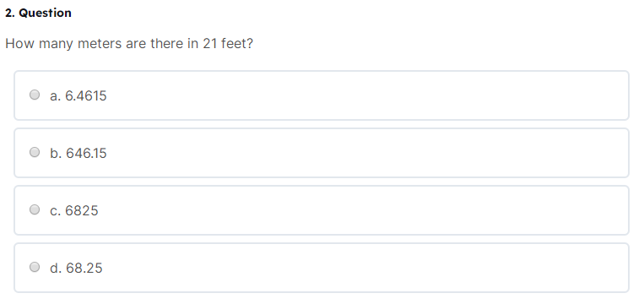Click the '2. Question' heading
Viewport: 644px width, 304px height.
pos(38,13)
